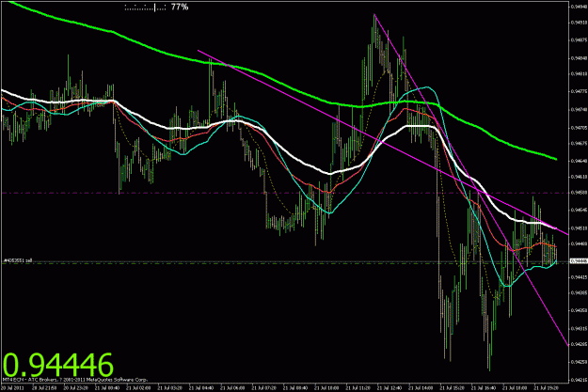Click the 0.94775 price axis label
Viewport: 588px width, 392px height.
(x=579, y=91)
